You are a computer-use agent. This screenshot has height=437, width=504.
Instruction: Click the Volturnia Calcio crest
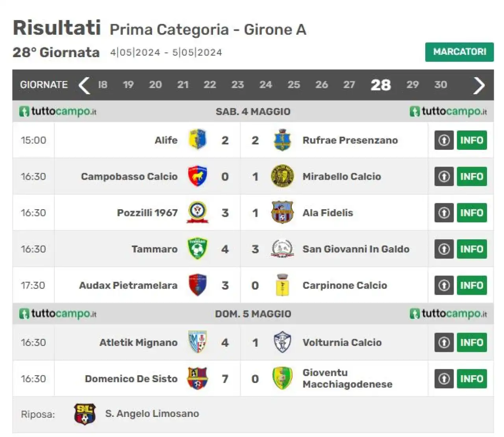point(282,342)
